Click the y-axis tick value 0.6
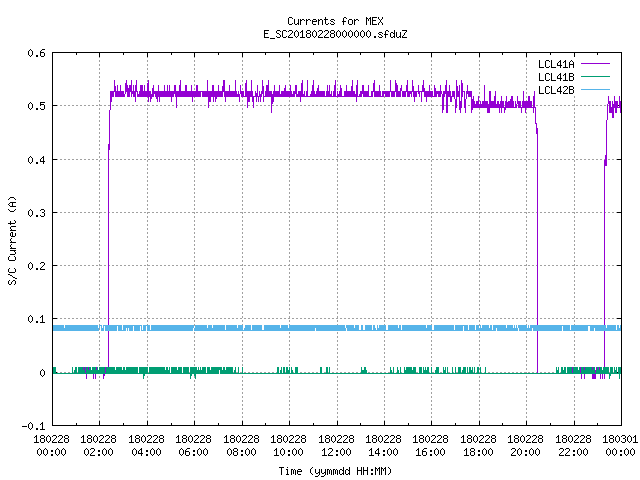Viewport: 640px width, 480px height. pos(36,53)
